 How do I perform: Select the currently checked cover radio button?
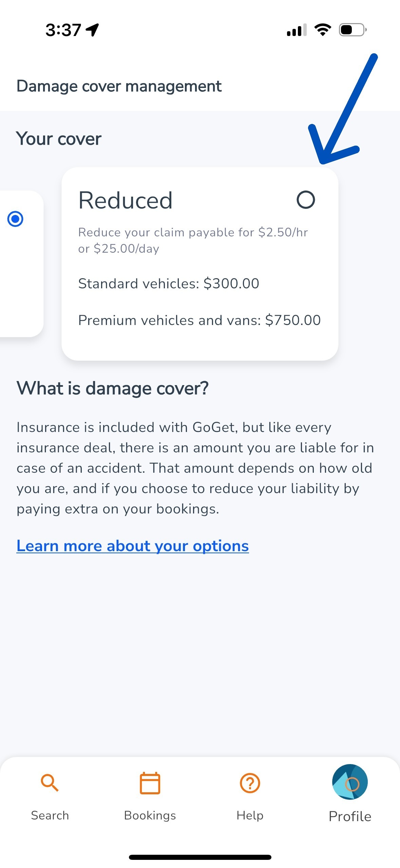click(15, 219)
